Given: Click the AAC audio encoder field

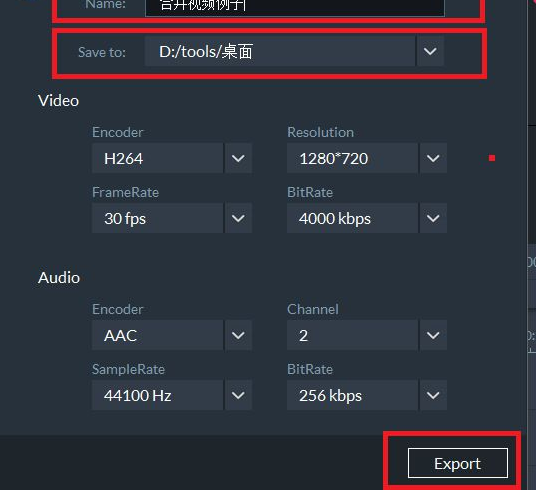Looking at the screenshot, I should pyautogui.click(x=157, y=335).
